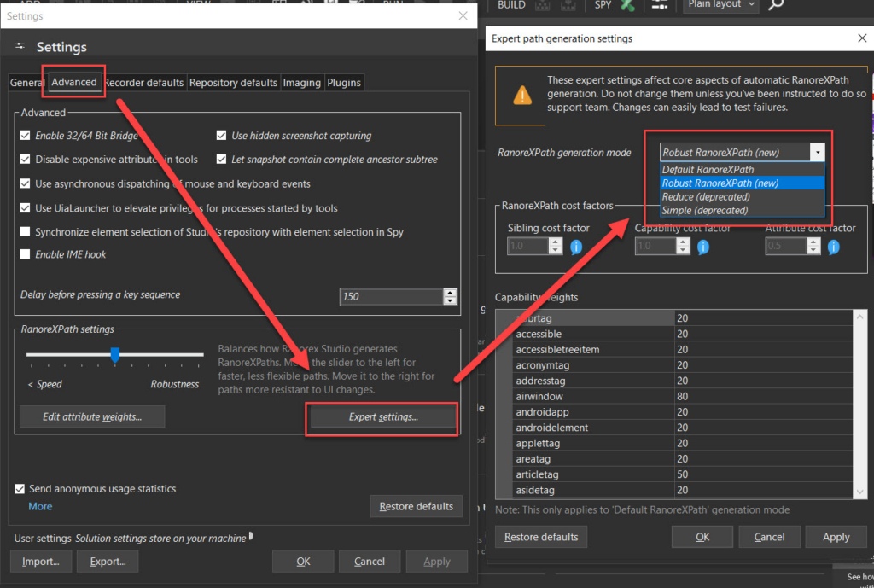The width and height of the screenshot is (874, 588).
Task: Toggle Disable expensive attributes in tools
Action: pyautogui.click(x=25, y=160)
